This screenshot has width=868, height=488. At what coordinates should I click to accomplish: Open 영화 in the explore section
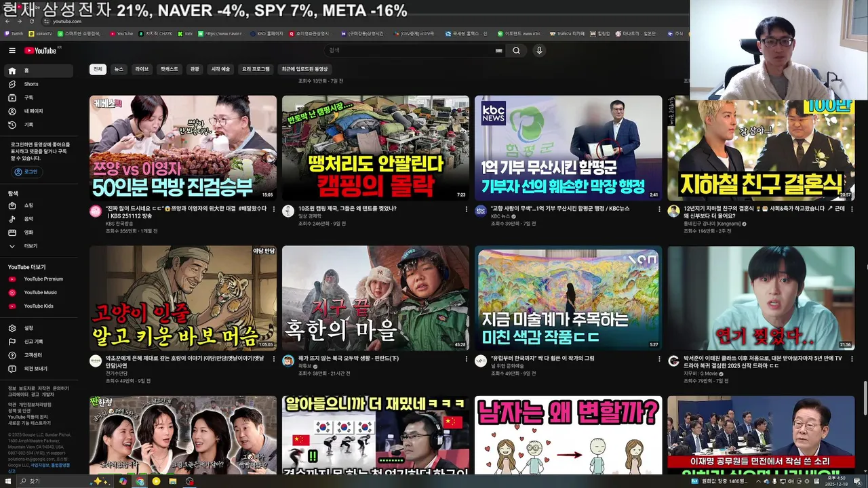[x=39, y=232]
